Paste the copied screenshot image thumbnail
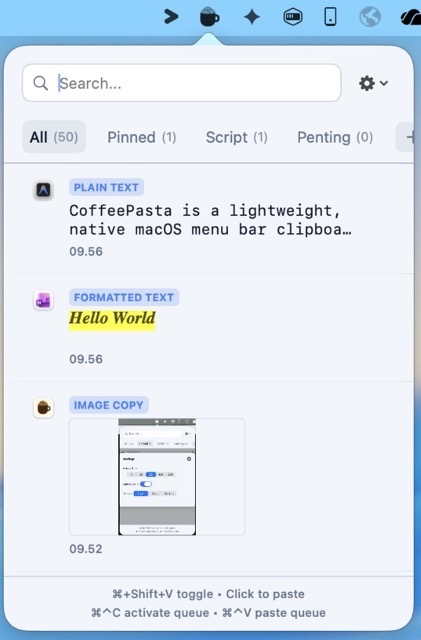 [x=157, y=476]
